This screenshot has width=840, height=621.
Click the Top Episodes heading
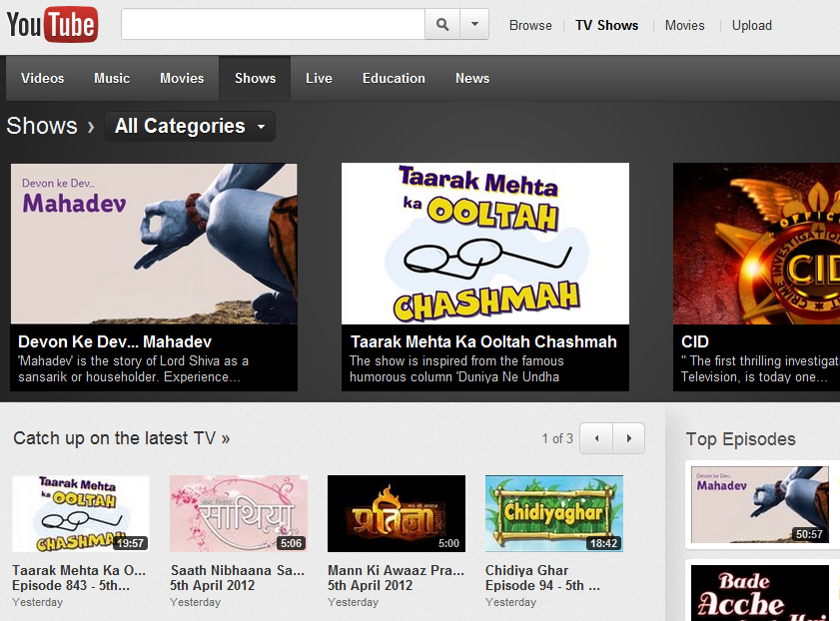(x=740, y=439)
